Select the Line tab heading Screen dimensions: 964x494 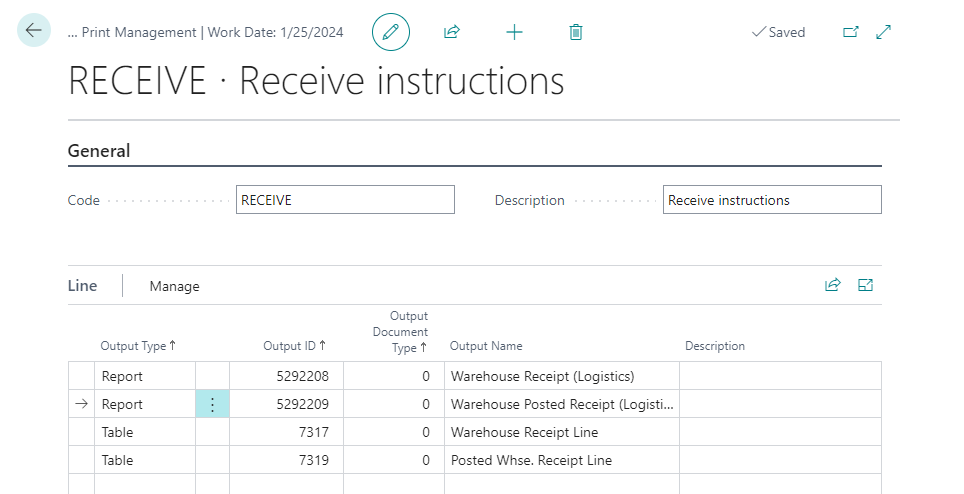(82, 286)
